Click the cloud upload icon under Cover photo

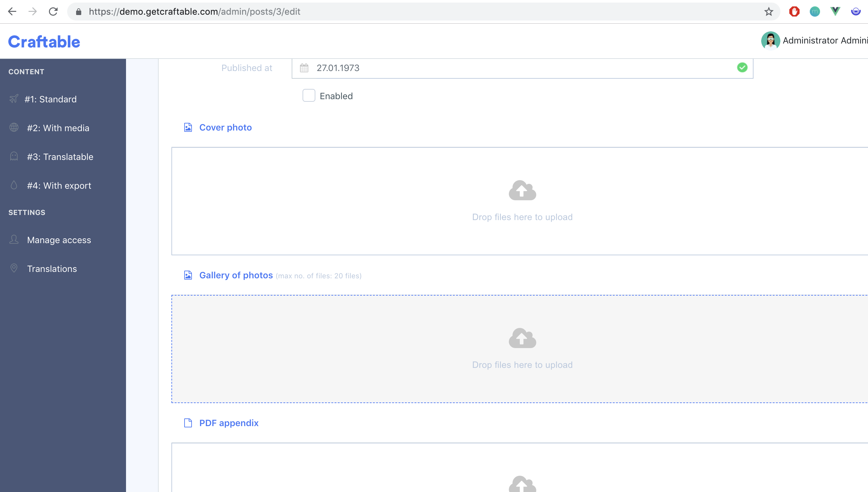[522, 191]
